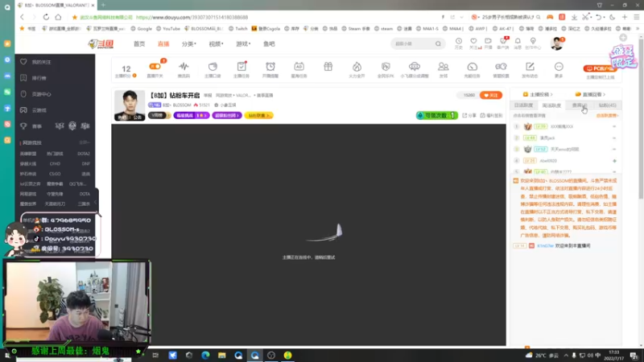The width and height of the screenshot is (644, 362).
Task: Open the Twitch bookmark
Action: coord(238,29)
